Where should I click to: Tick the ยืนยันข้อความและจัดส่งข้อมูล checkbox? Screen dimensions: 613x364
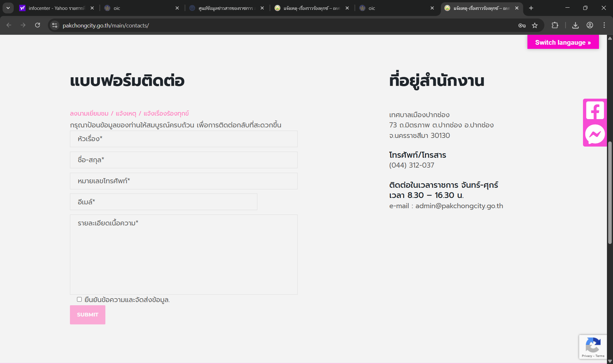pyautogui.click(x=79, y=299)
